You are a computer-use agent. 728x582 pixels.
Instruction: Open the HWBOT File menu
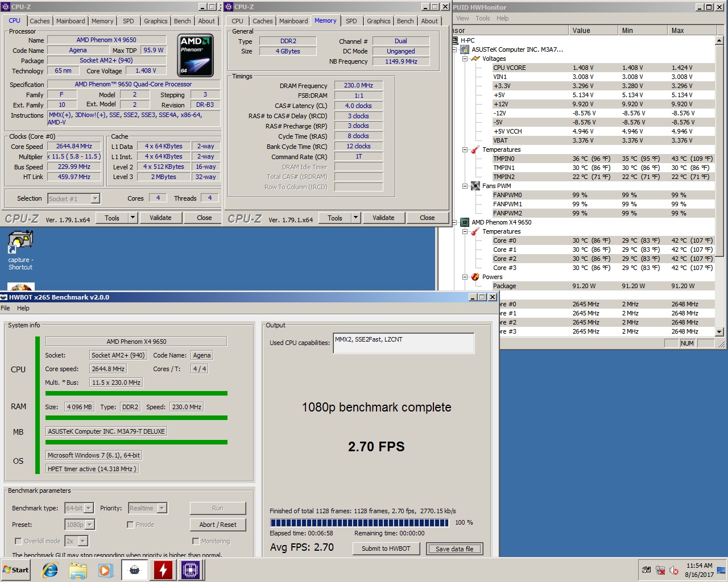[x=6, y=308]
